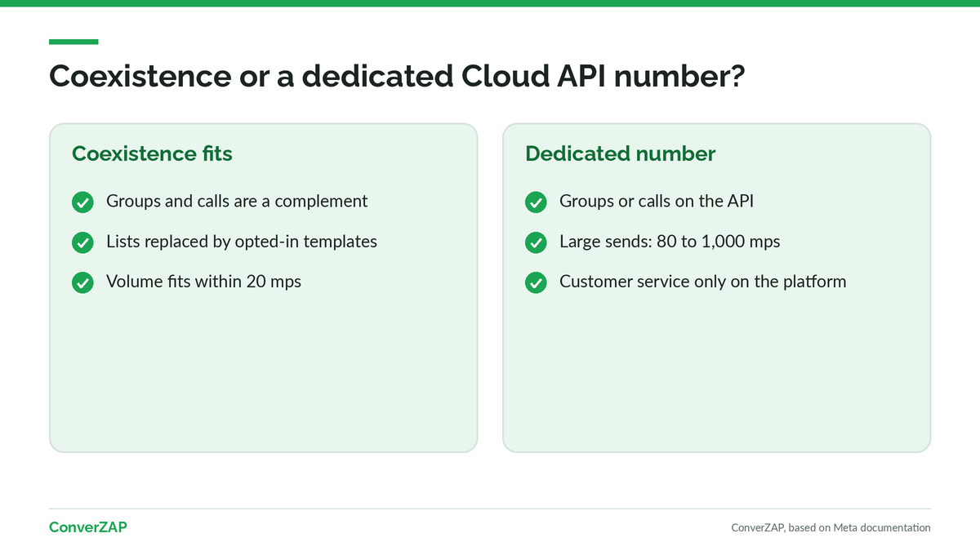The height and width of the screenshot is (551, 980).
Task: Click the checkmark beside 'Groups and calls are a complement'
Action: pyautogui.click(x=82, y=202)
